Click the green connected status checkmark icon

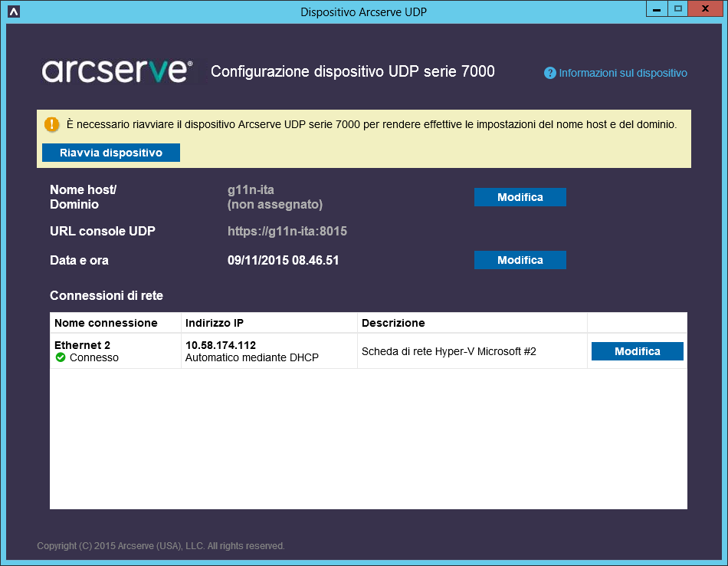[61, 357]
